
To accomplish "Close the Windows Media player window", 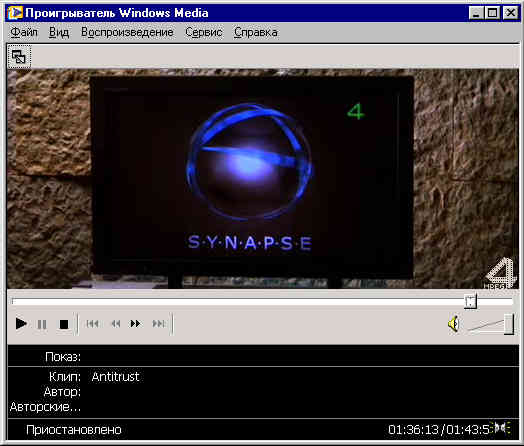I will (510, 13).
